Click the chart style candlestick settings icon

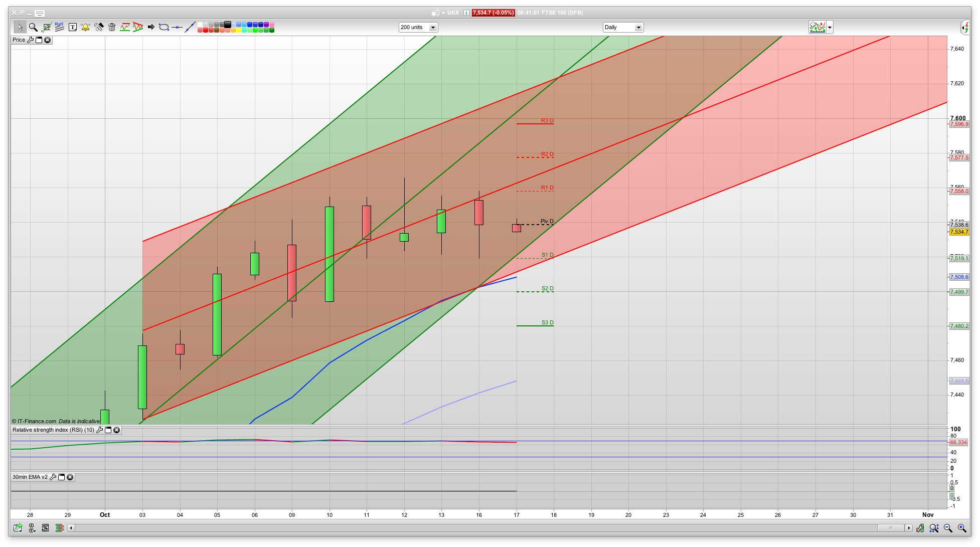click(920, 528)
